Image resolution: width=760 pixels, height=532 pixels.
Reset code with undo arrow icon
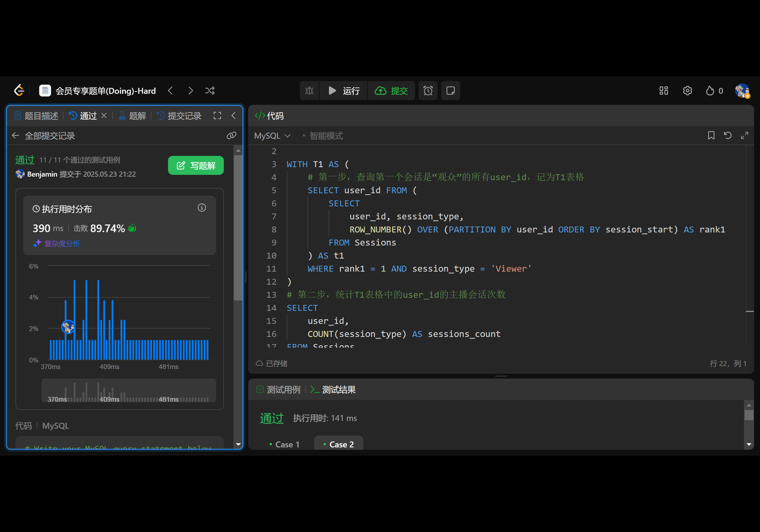[728, 135]
